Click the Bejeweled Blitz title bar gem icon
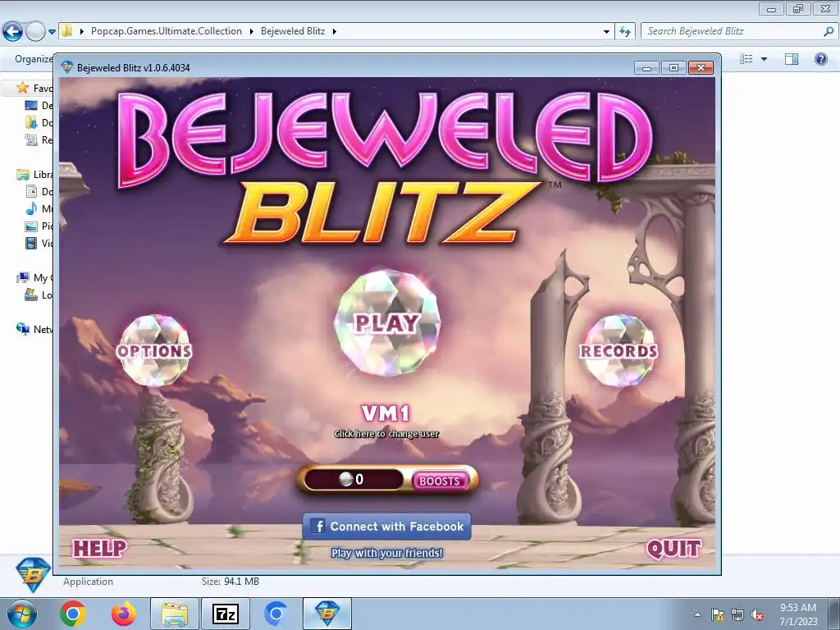Screen dimensions: 840x630 point(67,67)
